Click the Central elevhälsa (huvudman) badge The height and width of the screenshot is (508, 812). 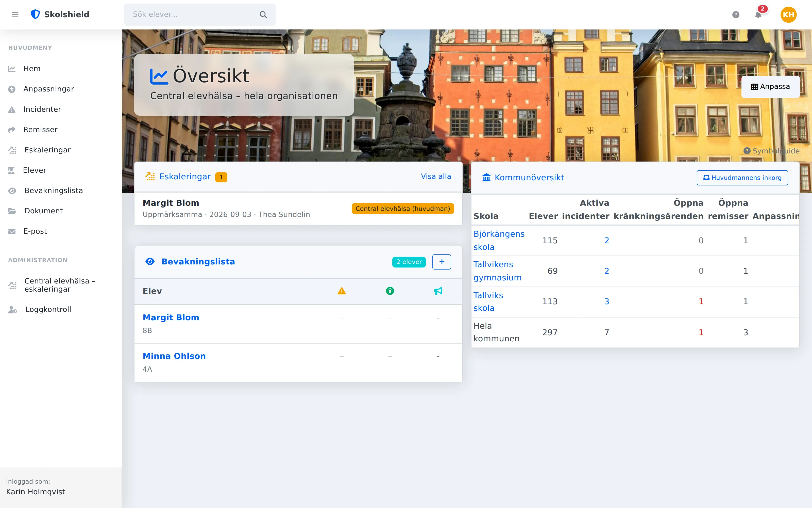coord(403,209)
